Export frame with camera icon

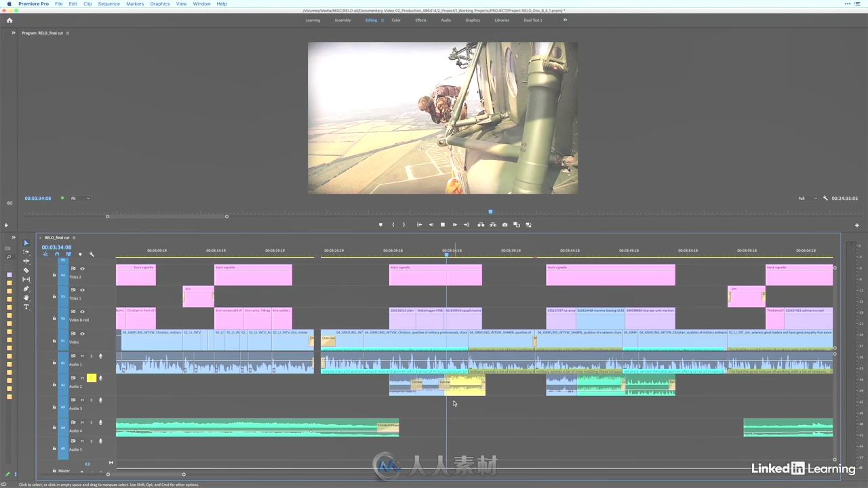tap(505, 224)
